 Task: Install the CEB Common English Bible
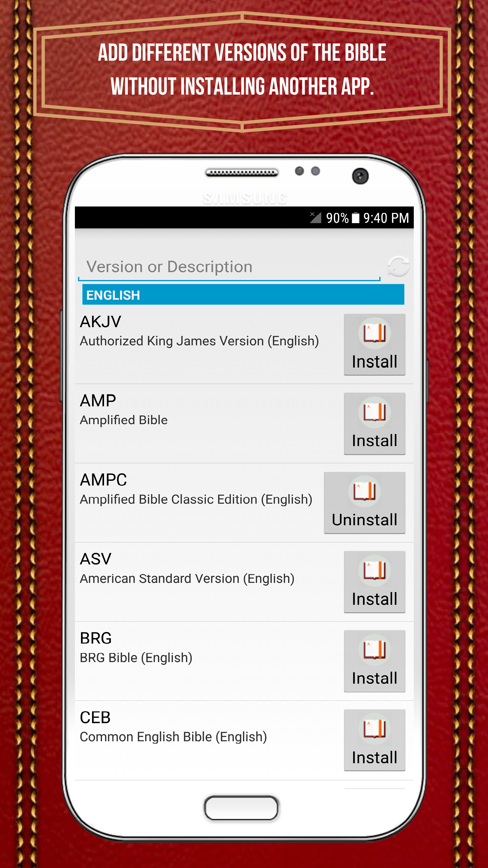(x=374, y=740)
